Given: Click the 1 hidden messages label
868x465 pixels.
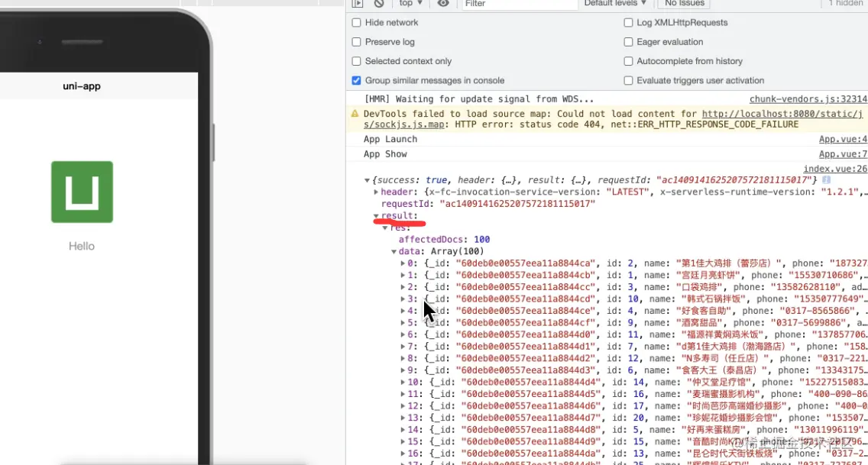Looking at the screenshot, I should pyautogui.click(x=845, y=3).
